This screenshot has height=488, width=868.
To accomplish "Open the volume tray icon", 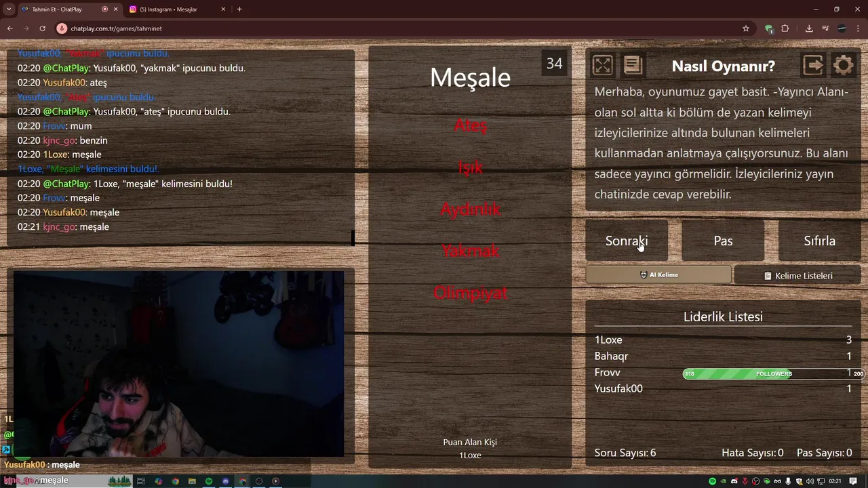I will tap(810, 481).
